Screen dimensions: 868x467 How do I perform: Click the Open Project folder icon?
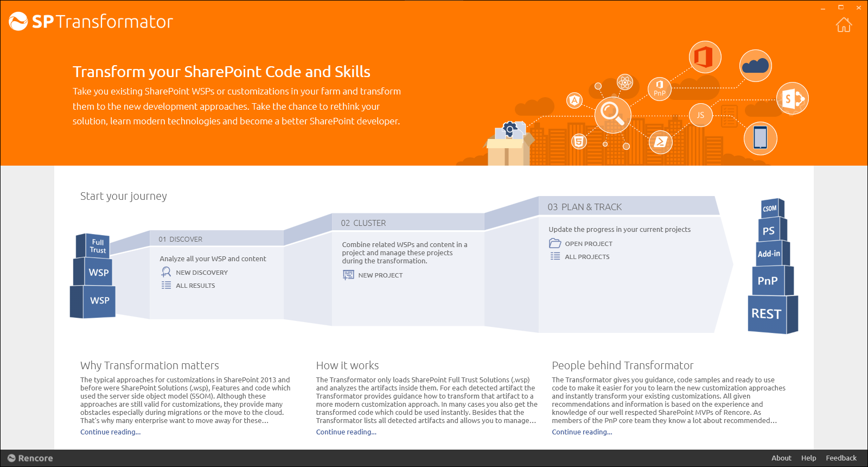coord(555,243)
